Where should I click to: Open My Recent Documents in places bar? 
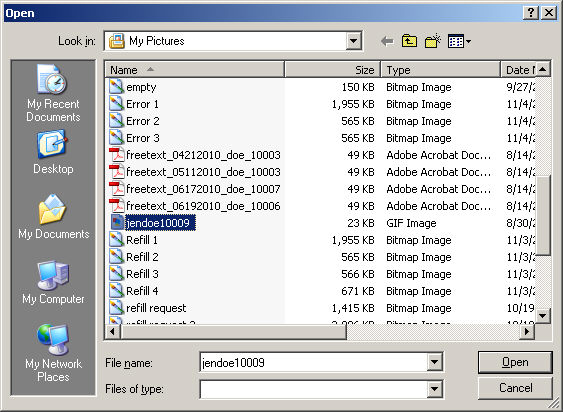(53, 93)
